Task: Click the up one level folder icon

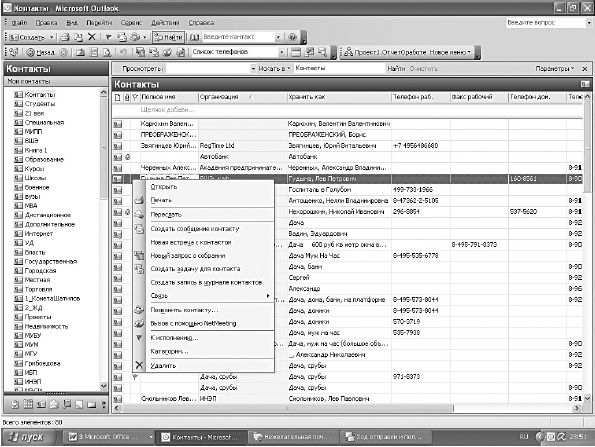Action: point(80,52)
